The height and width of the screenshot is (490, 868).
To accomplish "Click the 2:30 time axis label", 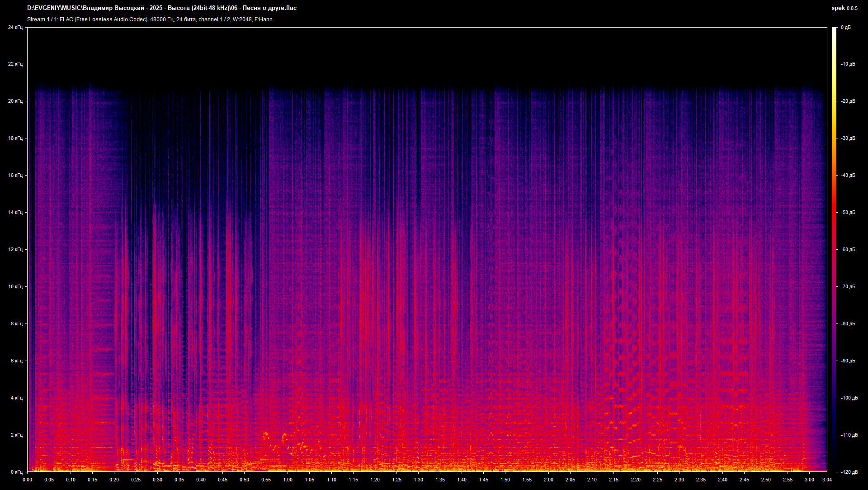I will pyautogui.click(x=679, y=480).
